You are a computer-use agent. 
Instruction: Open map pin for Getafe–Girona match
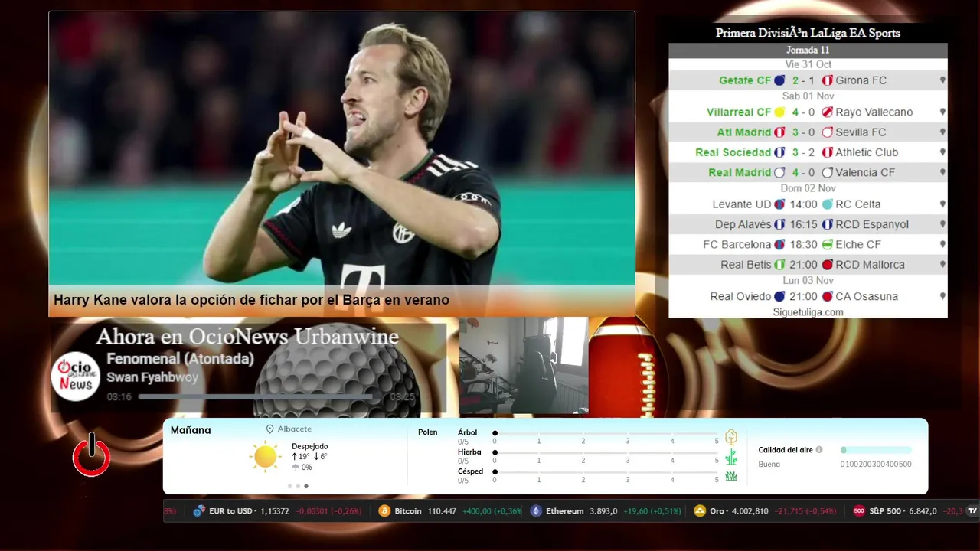(x=942, y=80)
